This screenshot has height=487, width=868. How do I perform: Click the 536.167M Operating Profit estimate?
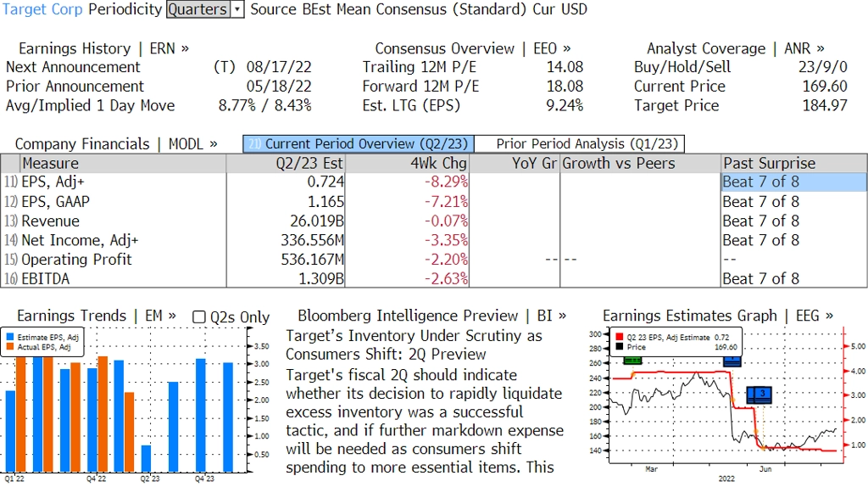click(x=312, y=260)
